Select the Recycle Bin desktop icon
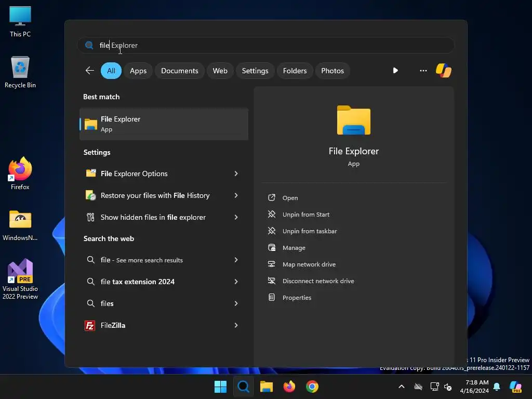 click(20, 72)
